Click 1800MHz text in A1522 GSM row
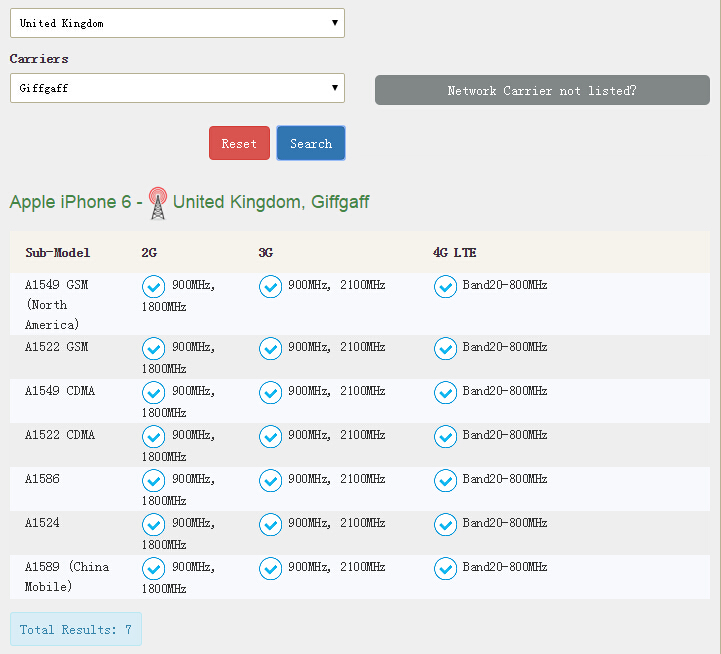This screenshot has width=721, height=654. coord(164,368)
